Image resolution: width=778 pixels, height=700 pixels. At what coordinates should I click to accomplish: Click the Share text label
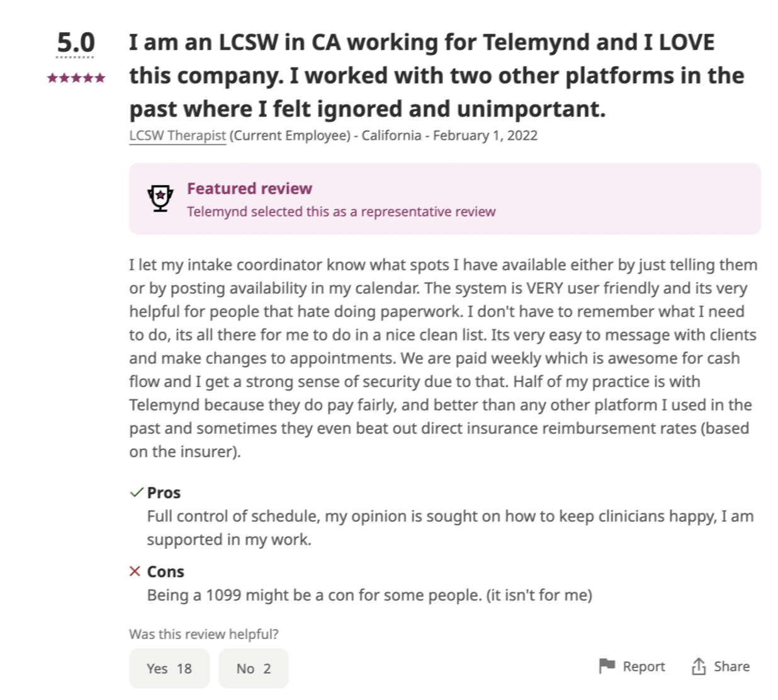(x=731, y=667)
